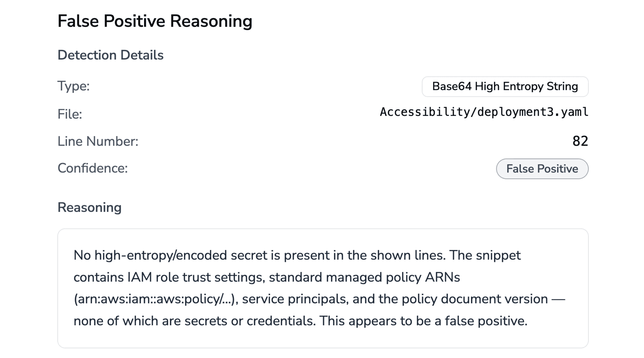This screenshot has width=644, height=358.
Task: Click the False Positive Reasoning heading
Action: [x=155, y=20]
